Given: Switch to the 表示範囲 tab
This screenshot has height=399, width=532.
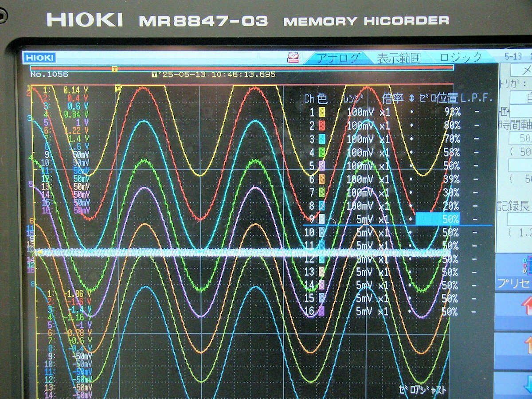Looking at the screenshot, I should point(399,58).
